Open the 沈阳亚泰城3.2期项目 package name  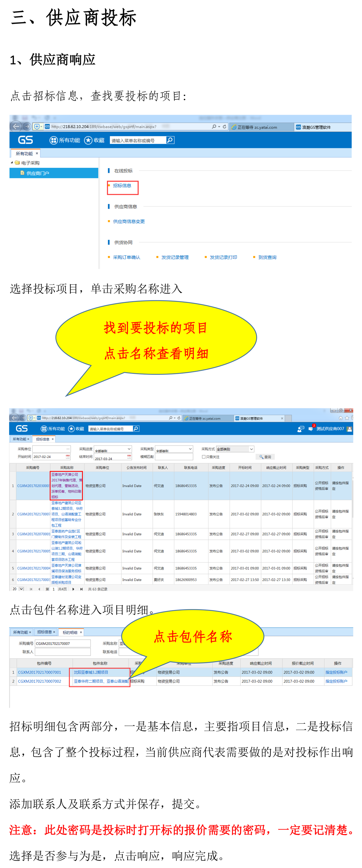click(x=91, y=672)
